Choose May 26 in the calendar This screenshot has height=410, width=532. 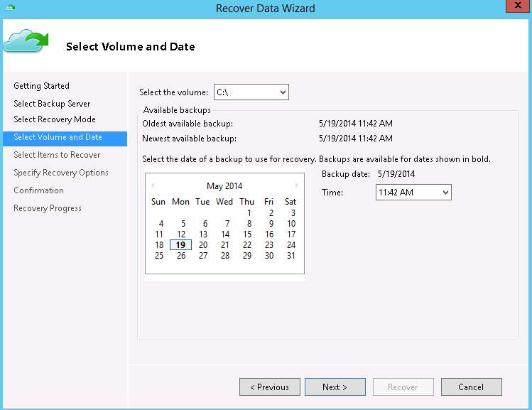[181, 256]
